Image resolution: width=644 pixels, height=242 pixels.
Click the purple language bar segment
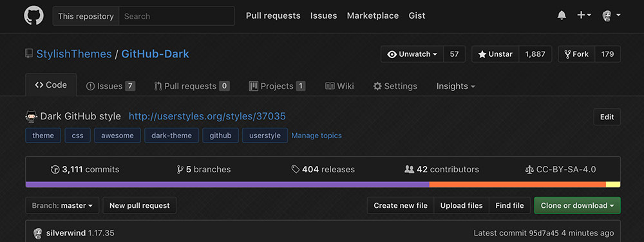tap(227, 185)
